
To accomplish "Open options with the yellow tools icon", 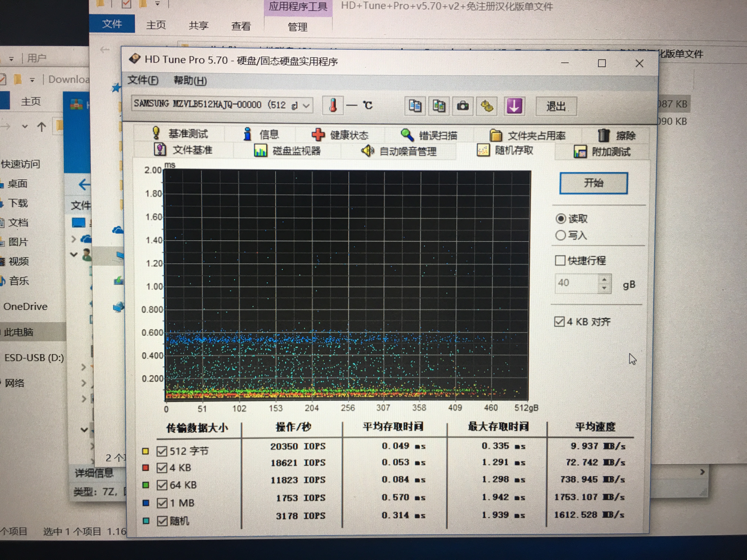I will tap(487, 106).
